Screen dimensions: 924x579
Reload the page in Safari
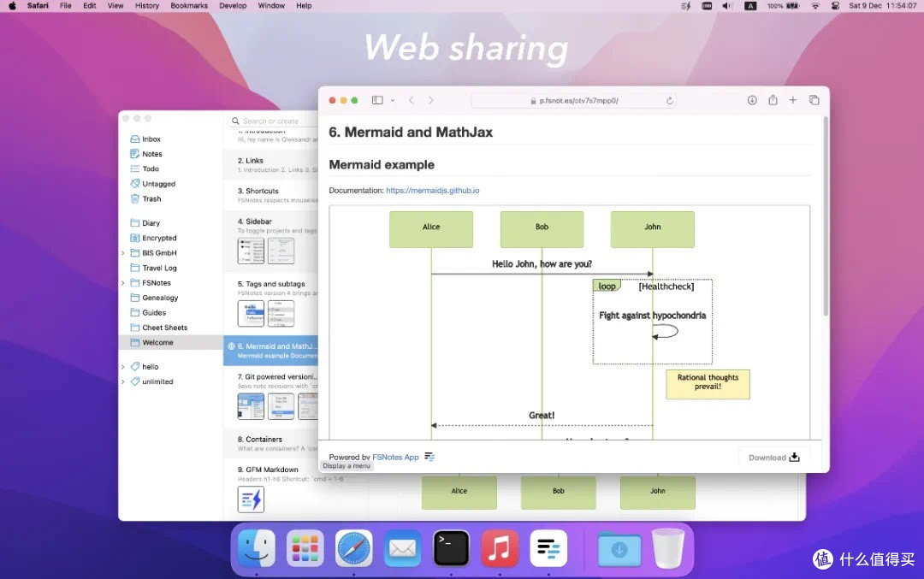click(669, 101)
